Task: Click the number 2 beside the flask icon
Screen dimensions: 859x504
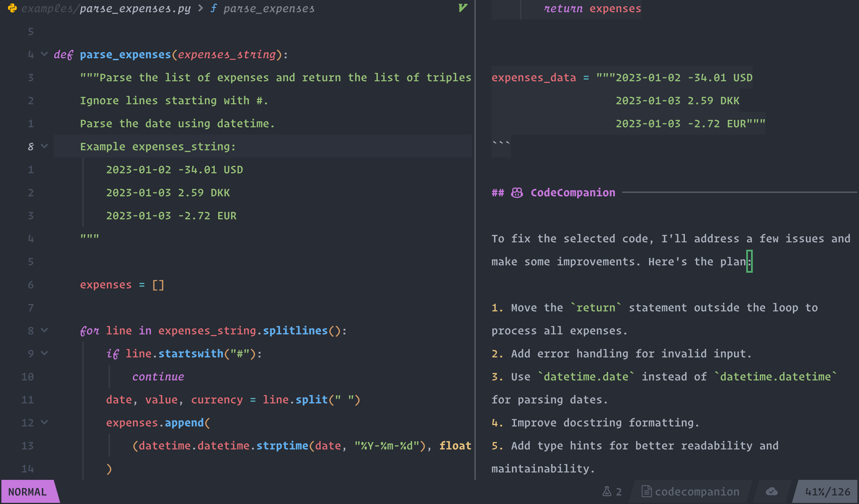Action: tap(619, 492)
